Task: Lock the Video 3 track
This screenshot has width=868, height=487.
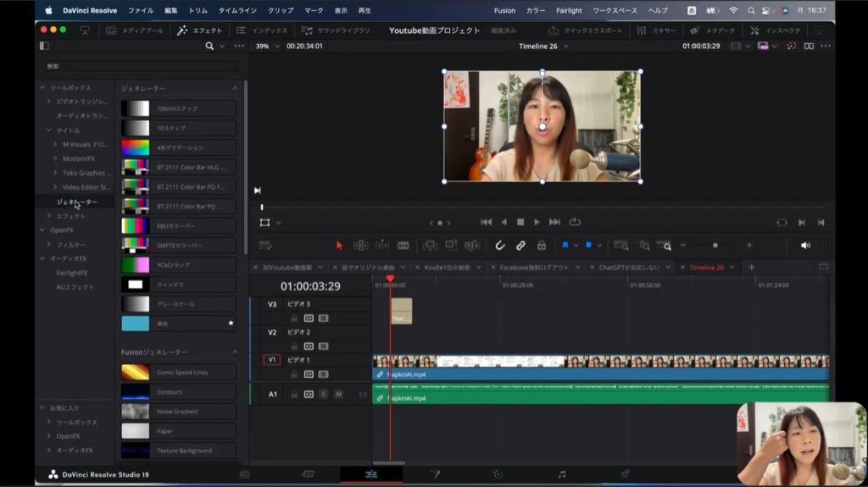Action: 294,318
